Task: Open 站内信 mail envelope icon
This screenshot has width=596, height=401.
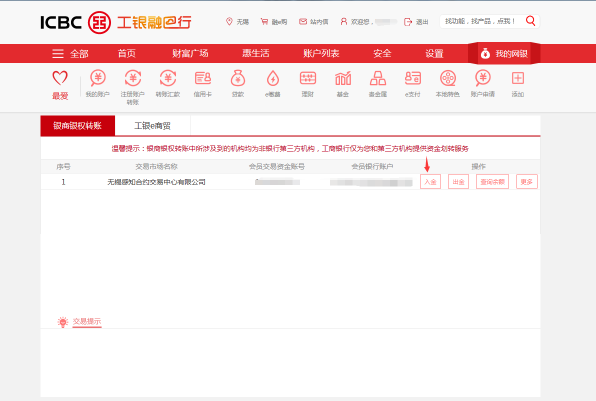Action: [x=303, y=22]
